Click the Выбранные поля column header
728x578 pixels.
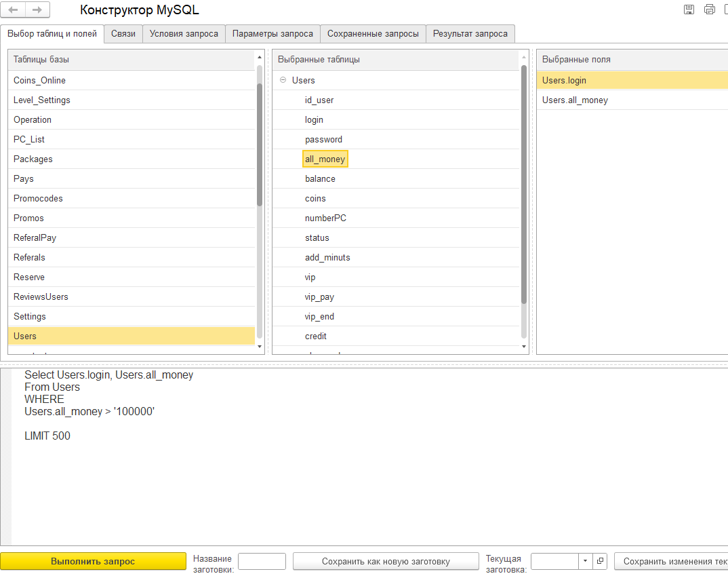[632, 60]
